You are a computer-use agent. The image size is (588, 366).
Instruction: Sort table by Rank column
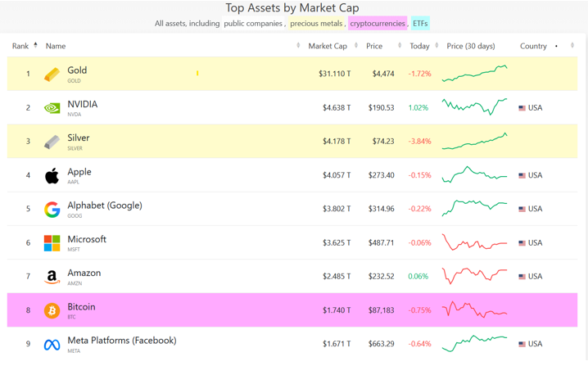[21, 46]
